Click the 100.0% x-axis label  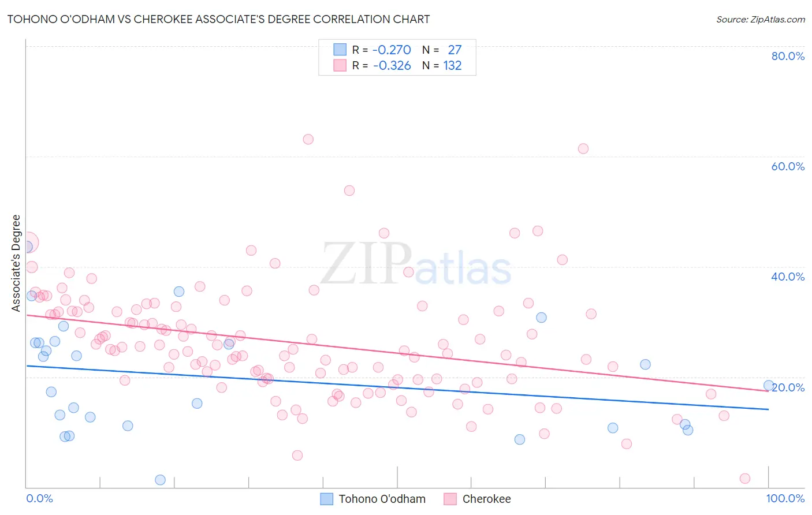(785, 498)
